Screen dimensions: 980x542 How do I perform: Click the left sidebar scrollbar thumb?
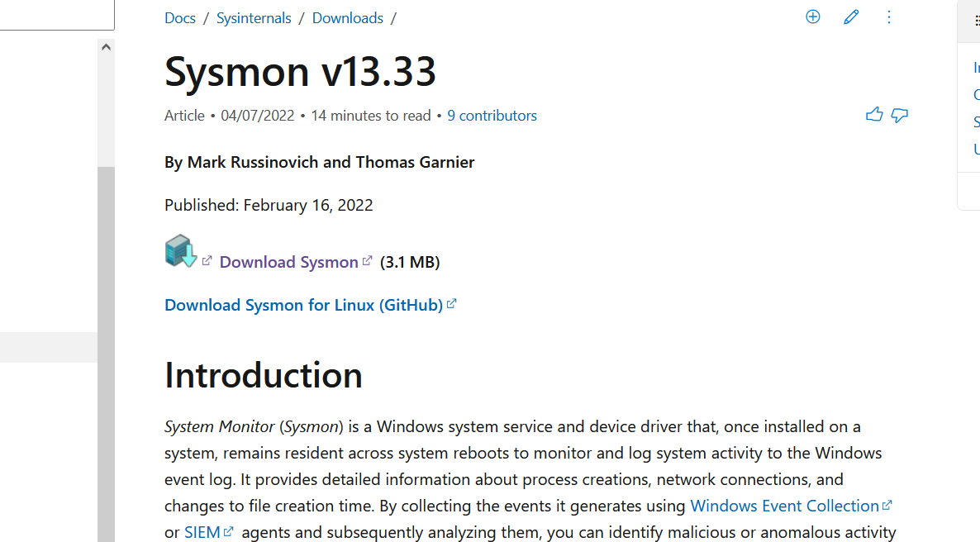(x=106, y=347)
